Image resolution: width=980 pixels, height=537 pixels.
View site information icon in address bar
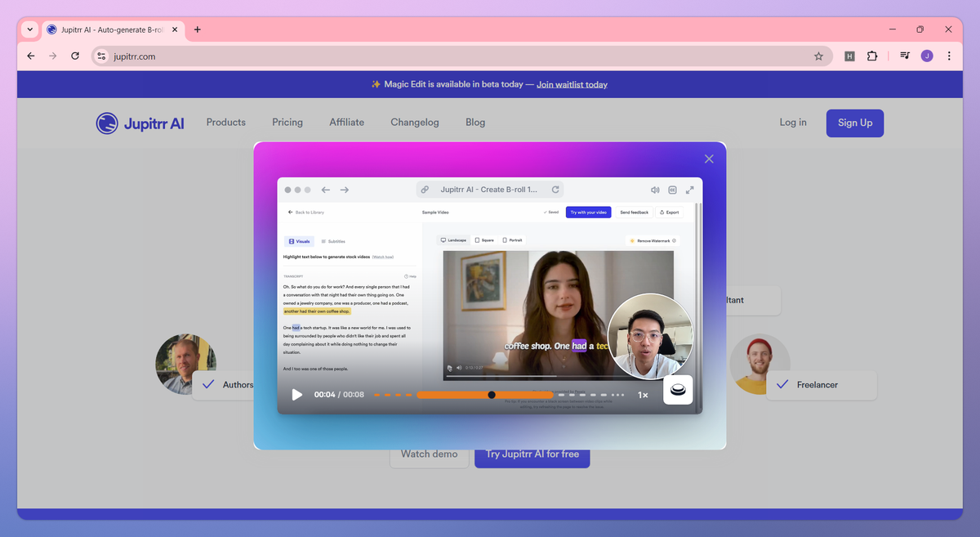[101, 56]
